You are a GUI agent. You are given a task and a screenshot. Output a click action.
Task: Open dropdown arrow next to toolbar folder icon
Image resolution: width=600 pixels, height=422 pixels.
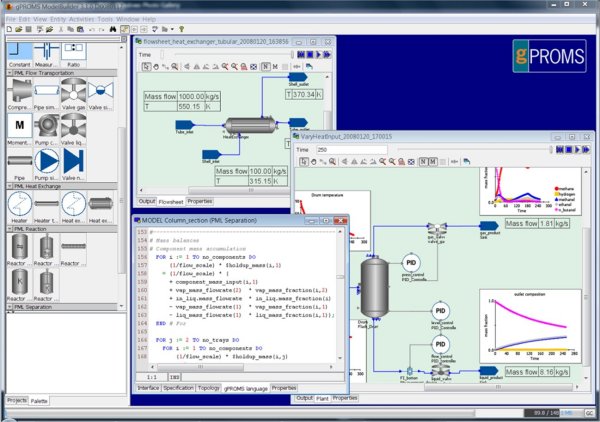tap(172, 29)
